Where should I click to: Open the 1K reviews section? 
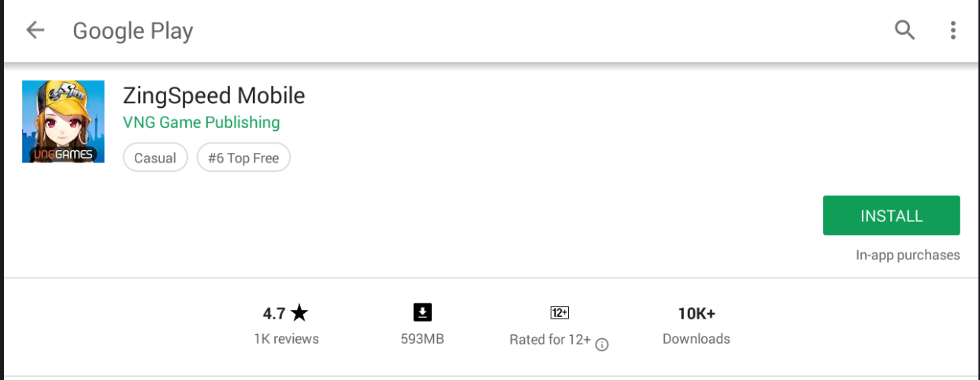(286, 339)
